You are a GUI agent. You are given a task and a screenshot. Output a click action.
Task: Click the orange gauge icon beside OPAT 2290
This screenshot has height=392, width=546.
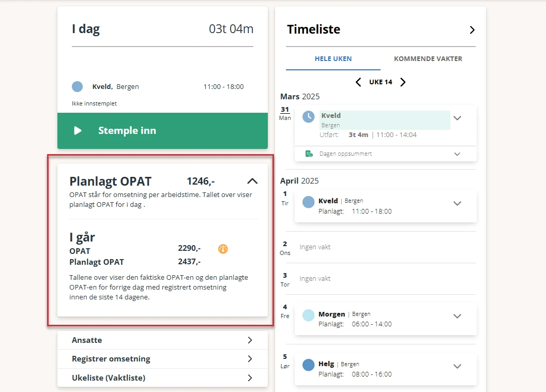pos(223,249)
